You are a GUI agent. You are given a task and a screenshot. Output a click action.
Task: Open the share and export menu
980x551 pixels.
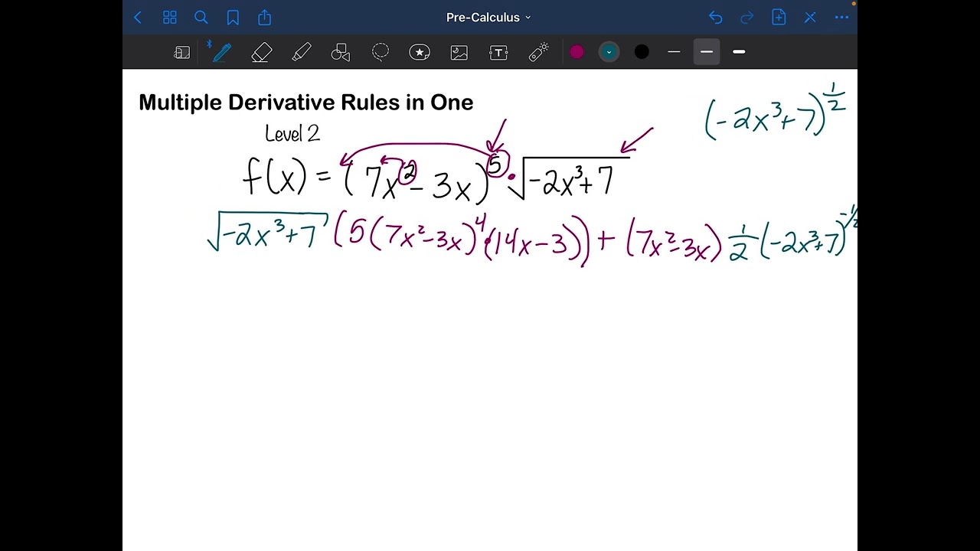[265, 17]
